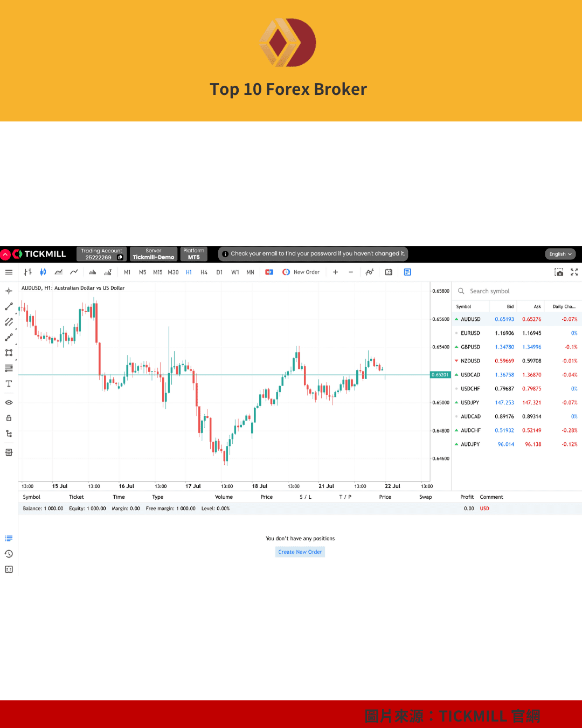Take a chart screenshot with the camera icon
The width and height of the screenshot is (582, 728).
(x=559, y=272)
